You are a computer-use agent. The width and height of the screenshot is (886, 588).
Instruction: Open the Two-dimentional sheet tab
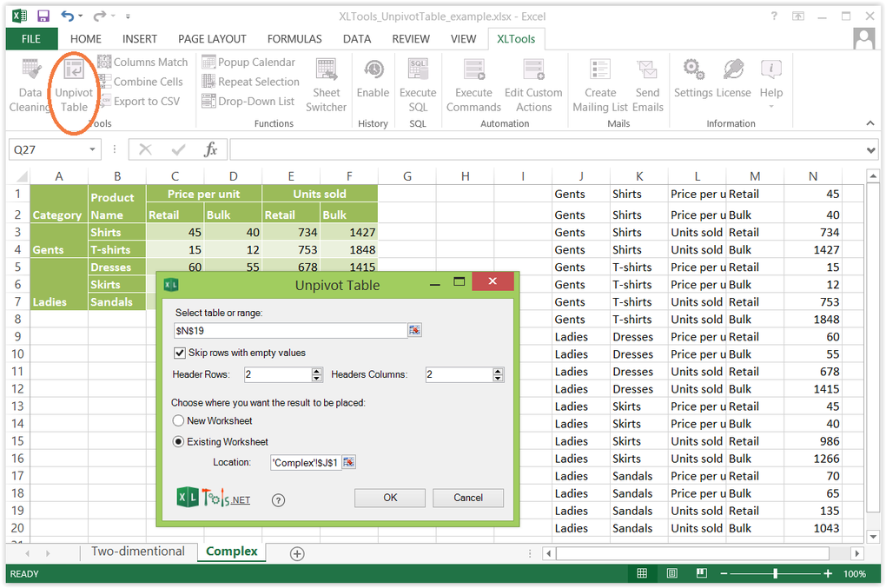[x=138, y=552]
